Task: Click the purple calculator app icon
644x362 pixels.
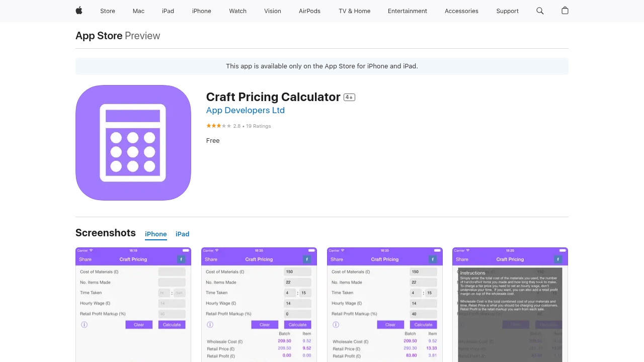Action: pyautogui.click(x=133, y=143)
